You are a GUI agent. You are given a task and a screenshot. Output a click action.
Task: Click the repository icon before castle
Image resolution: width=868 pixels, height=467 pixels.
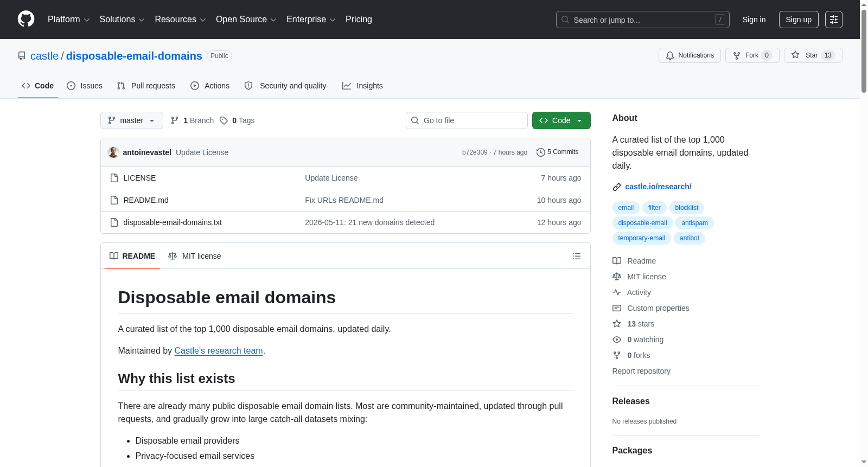point(22,56)
